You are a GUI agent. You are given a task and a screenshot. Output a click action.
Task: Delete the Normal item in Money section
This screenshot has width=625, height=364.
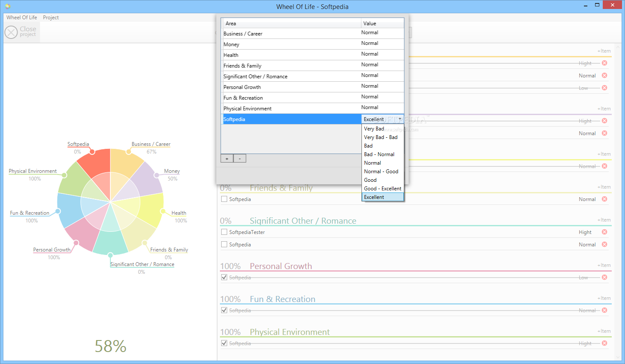coord(604,133)
